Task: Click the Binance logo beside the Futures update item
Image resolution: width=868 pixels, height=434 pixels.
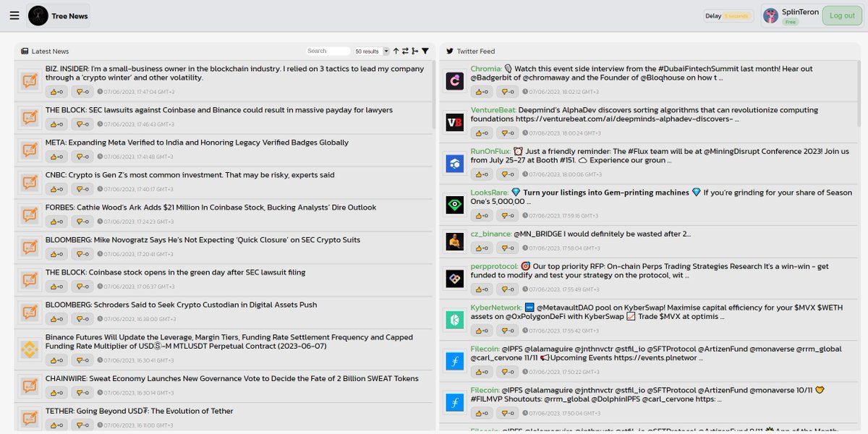Action: click(x=30, y=348)
